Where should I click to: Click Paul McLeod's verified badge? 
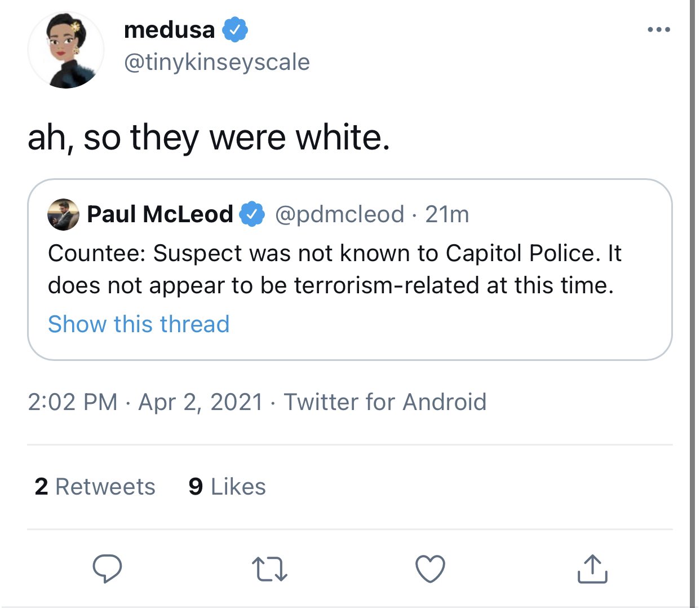tap(252, 214)
